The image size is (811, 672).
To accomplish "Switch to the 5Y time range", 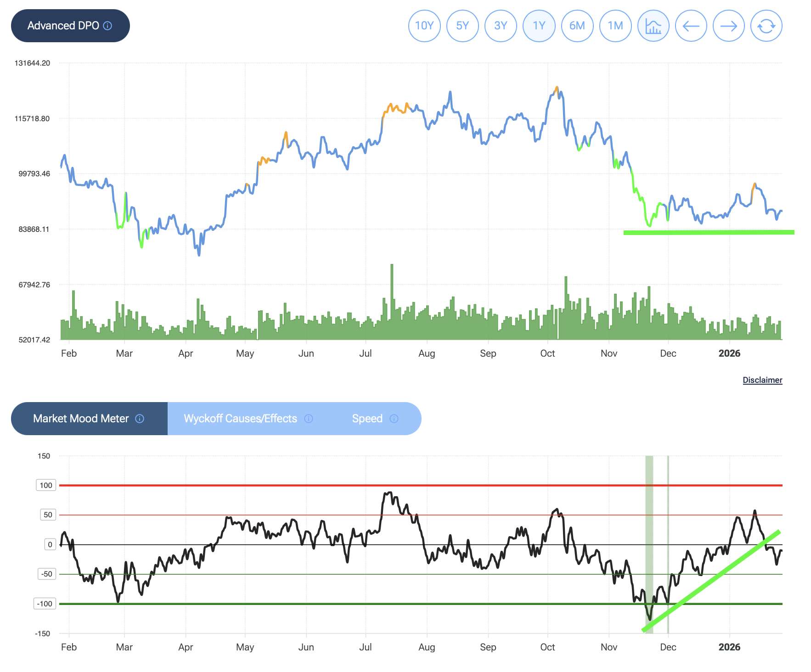I will 462,26.
